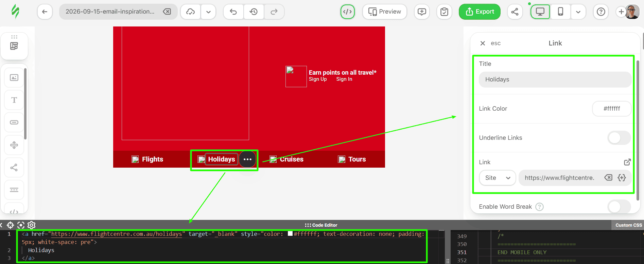Open the structures and modules panel icon
Screen dimensions: 644x264
click(x=14, y=46)
